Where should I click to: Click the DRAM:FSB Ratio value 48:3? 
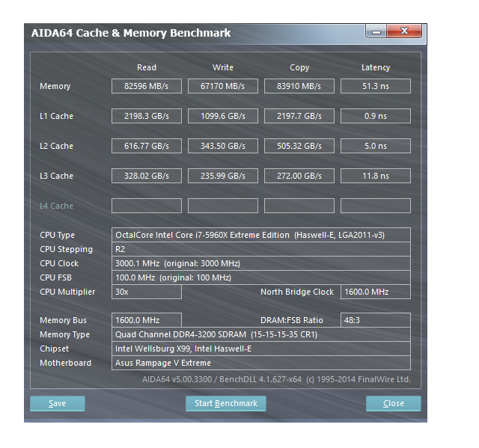point(376,320)
